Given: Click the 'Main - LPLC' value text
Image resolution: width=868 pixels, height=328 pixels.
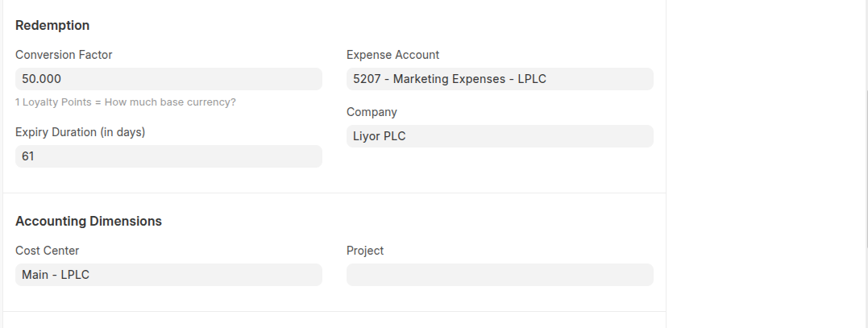Looking at the screenshot, I should click(56, 275).
